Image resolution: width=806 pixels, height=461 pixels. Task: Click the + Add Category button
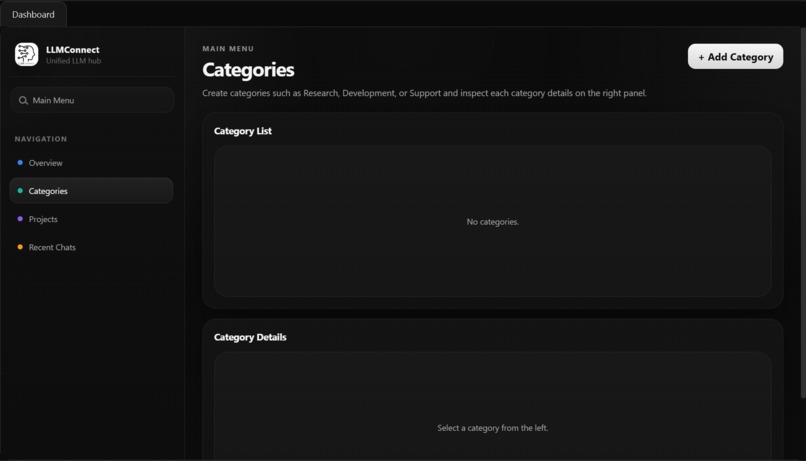[735, 57]
